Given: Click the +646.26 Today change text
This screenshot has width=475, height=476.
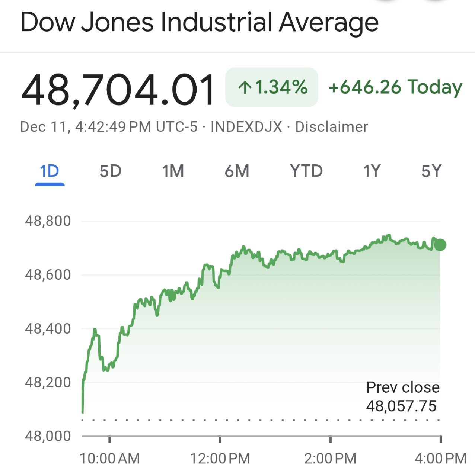Looking at the screenshot, I should pos(395,87).
